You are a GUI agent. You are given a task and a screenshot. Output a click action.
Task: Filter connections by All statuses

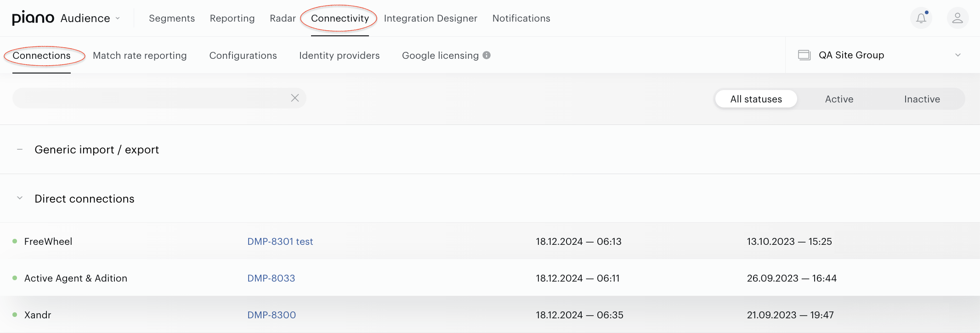tap(756, 99)
